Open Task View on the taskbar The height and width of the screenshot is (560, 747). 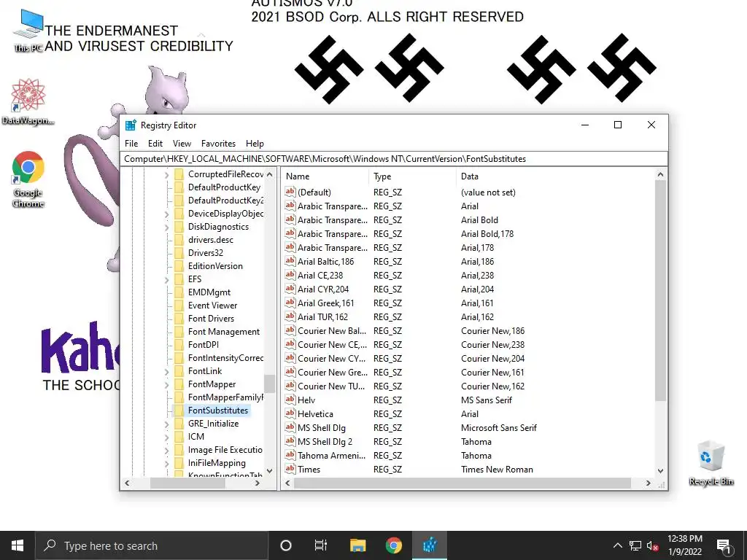[x=321, y=545]
